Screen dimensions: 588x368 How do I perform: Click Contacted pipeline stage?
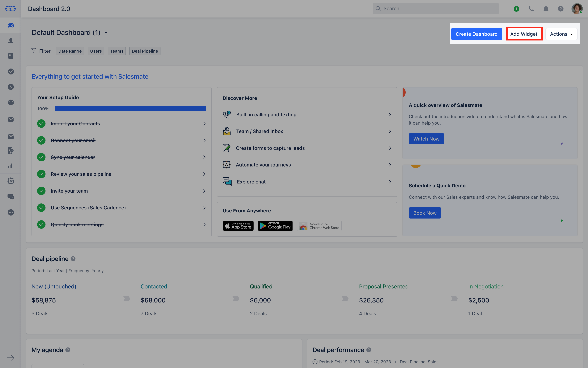(x=154, y=287)
